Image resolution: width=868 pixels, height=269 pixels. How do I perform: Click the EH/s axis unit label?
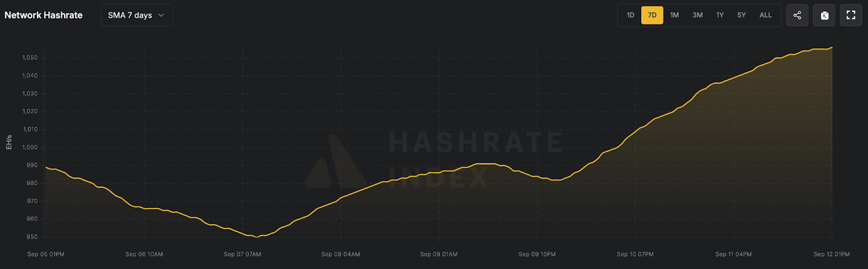pyautogui.click(x=9, y=142)
